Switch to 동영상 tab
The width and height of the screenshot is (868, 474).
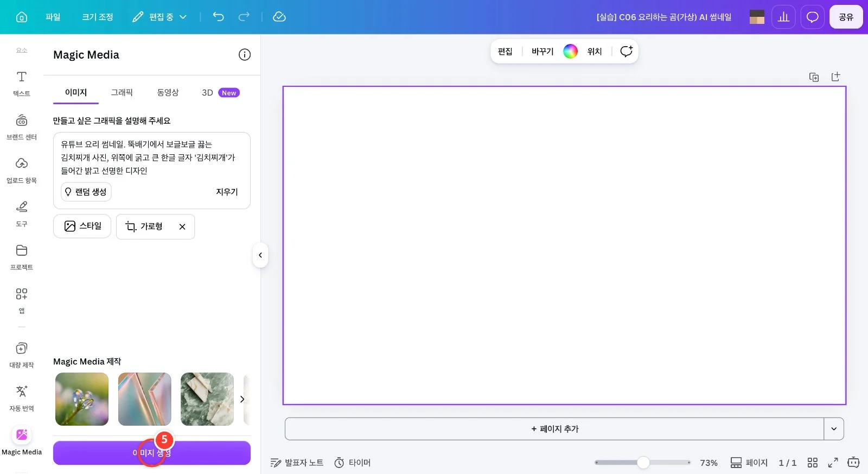click(x=168, y=92)
